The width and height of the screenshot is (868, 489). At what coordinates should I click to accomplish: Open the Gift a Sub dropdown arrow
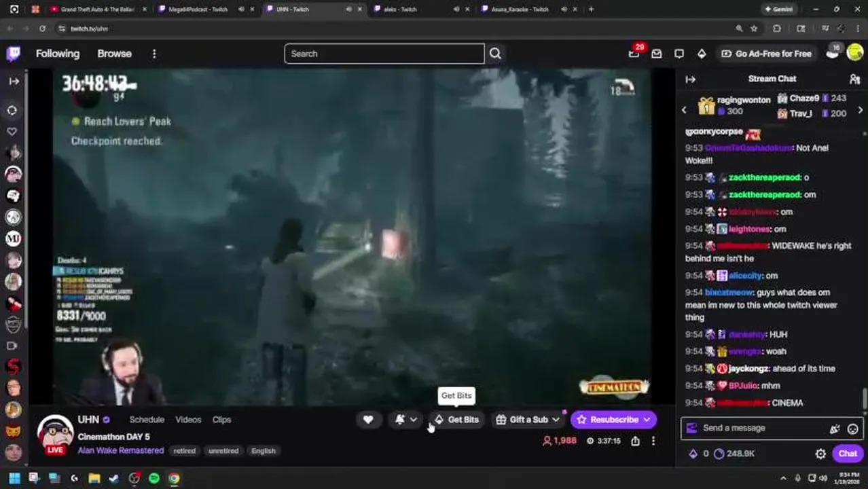pyautogui.click(x=556, y=420)
